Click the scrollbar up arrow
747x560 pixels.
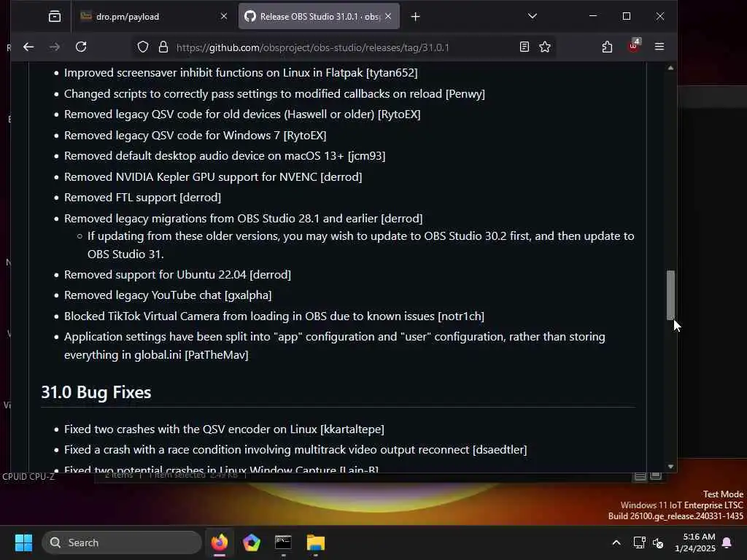point(670,68)
